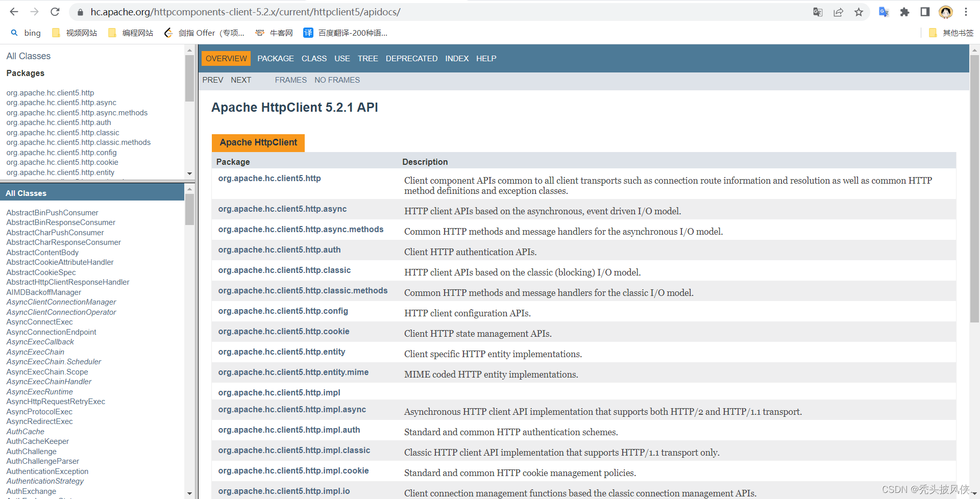This screenshot has width=980, height=499.
Task: Select the Apache HttpClient table tab
Action: 258,142
